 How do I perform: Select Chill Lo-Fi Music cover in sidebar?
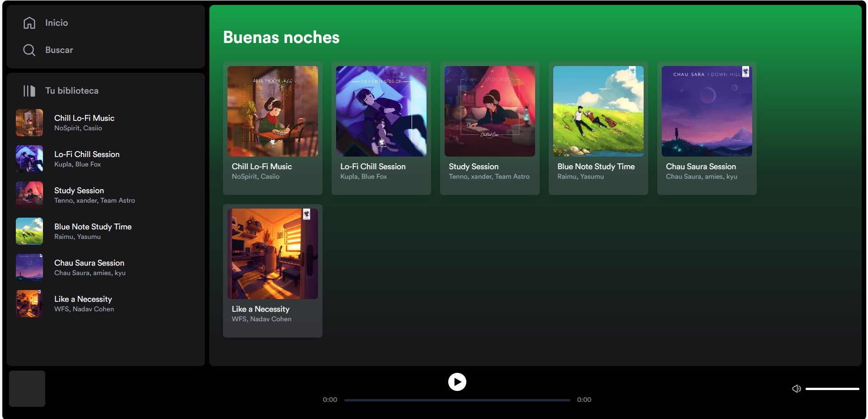tap(29, 123)
